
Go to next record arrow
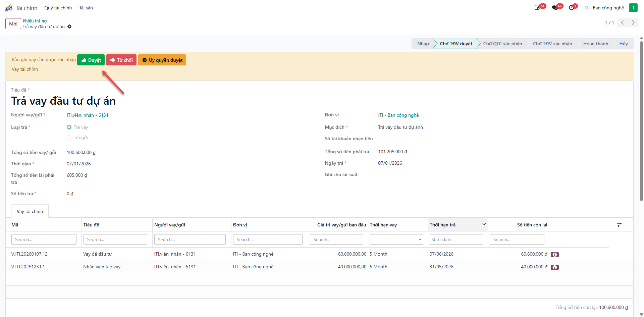(633, 23)
